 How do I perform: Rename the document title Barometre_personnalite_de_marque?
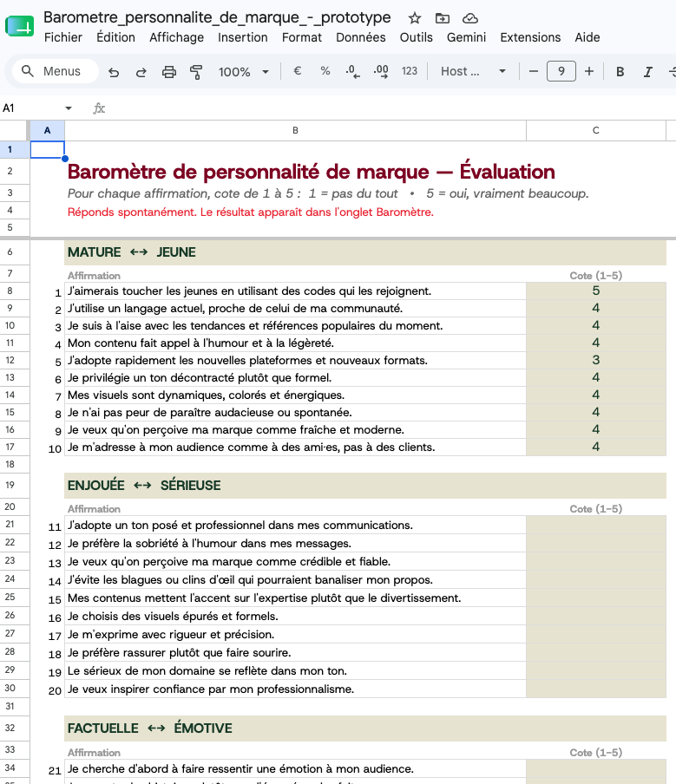click(217, 17)
